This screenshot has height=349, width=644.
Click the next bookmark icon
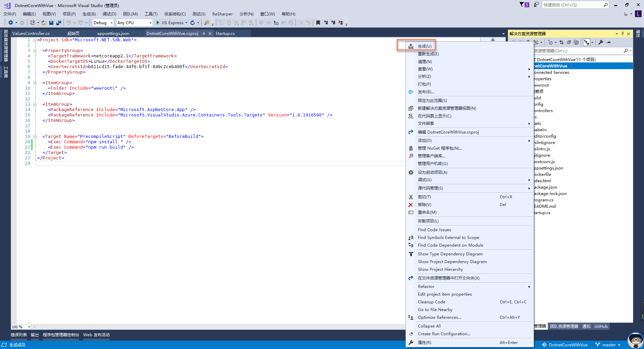(333, 23)
